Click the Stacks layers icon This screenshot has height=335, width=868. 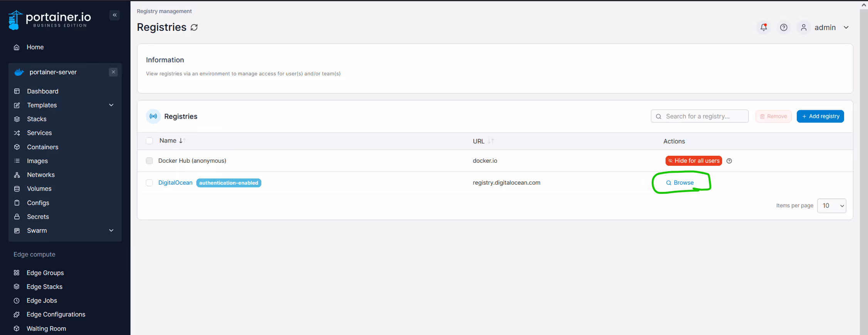(x=17, y=119)
